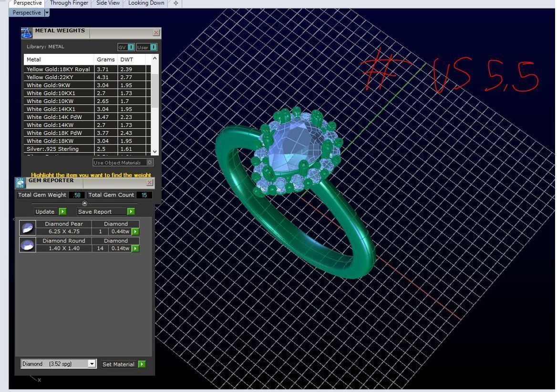
Task: Collapse Gem Reporter with the round arrow handle
Action: [x=84, y=204]
